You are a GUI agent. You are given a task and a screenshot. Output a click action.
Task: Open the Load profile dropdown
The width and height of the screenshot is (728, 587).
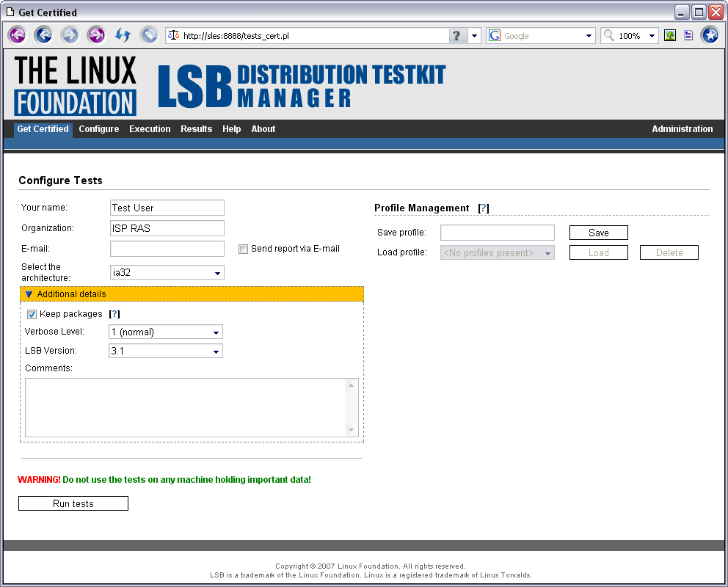498,252
